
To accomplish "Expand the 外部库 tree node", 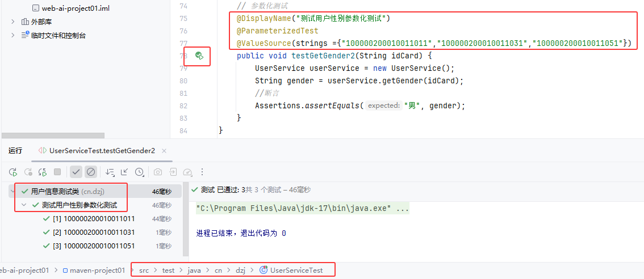I will pos(13,22).
